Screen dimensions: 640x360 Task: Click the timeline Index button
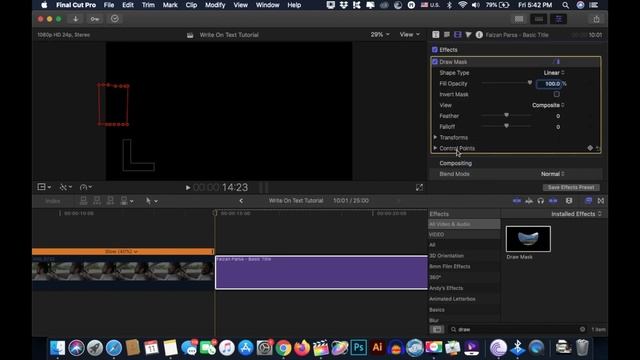(x=53, y=201)
